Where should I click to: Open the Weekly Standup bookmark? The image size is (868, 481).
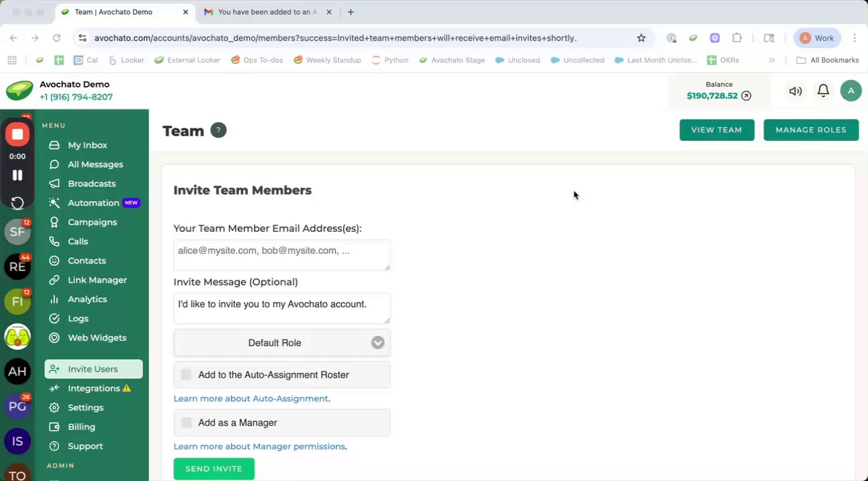pyautogui.click(x=327, y=60)
